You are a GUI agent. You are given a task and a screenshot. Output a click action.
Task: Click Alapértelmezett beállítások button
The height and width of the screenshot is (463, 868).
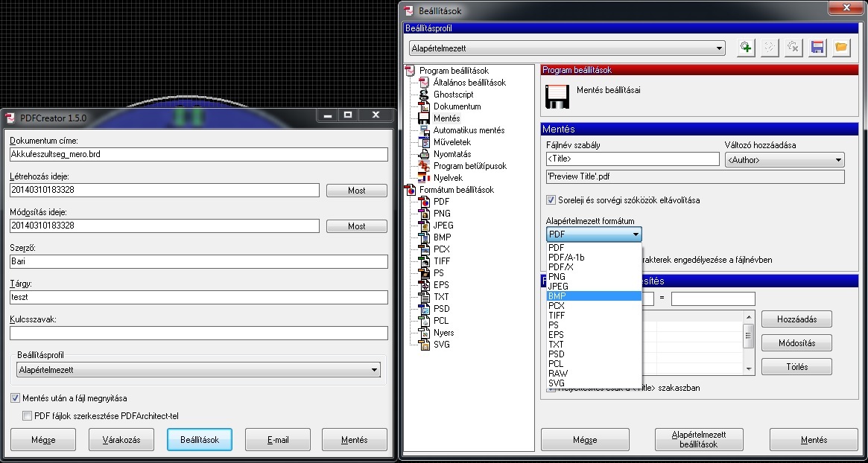[699, 440]
